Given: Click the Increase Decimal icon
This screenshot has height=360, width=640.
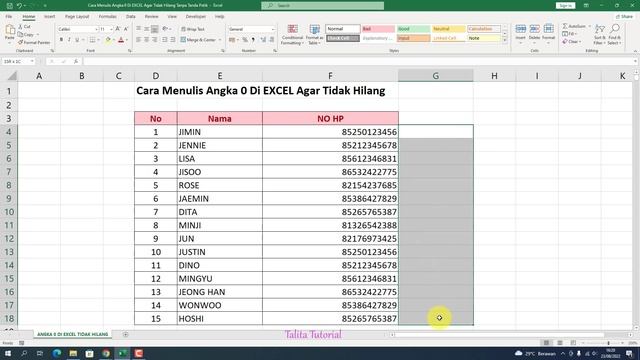Looking at the screenshot, I should pos(263,40).
